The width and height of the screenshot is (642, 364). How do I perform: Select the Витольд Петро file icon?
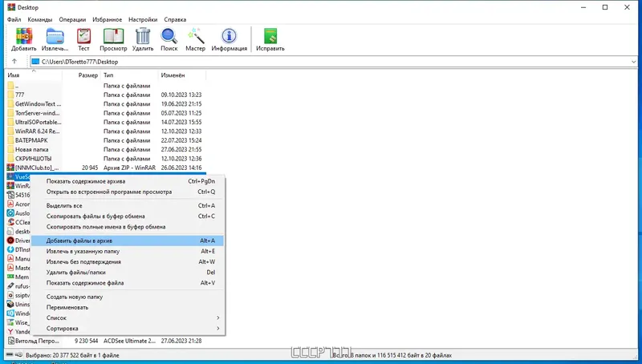coord(10,341)
